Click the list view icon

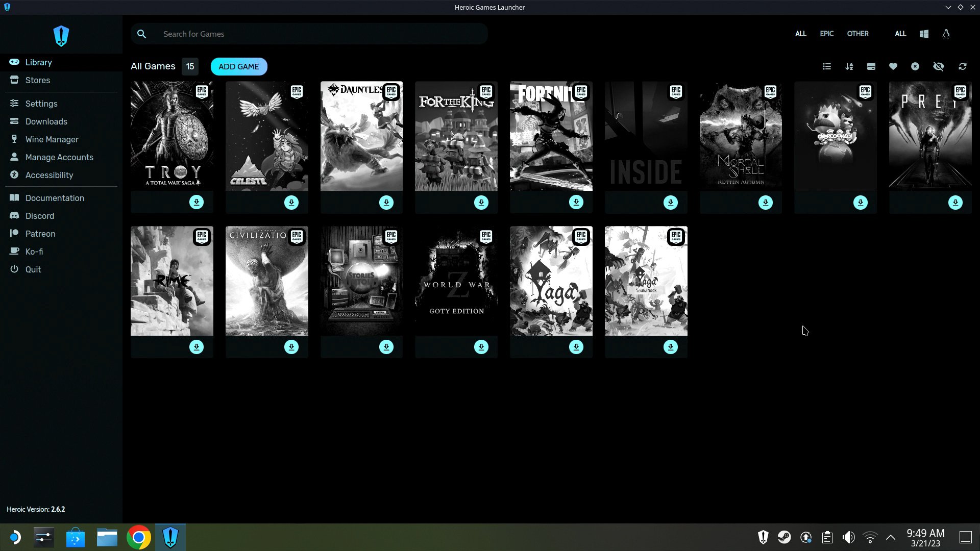pos(826,66)
